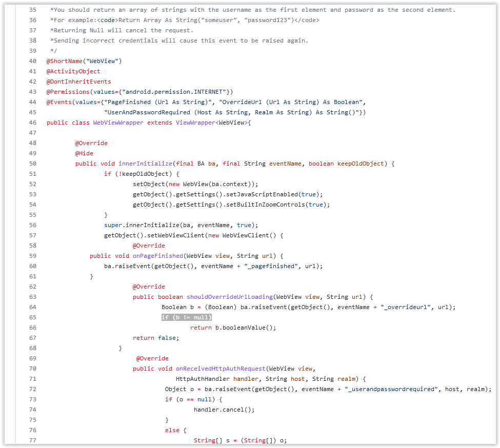Click the @ShortName("WebView") annotation
500x448 pixels.
pos(84,61)
